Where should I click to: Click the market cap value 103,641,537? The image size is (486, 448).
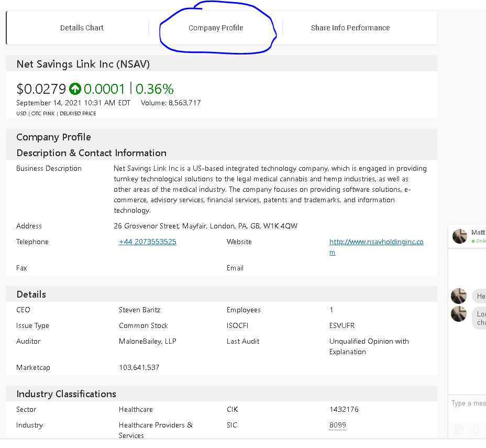pyautogui.click(x=139, y=367)
